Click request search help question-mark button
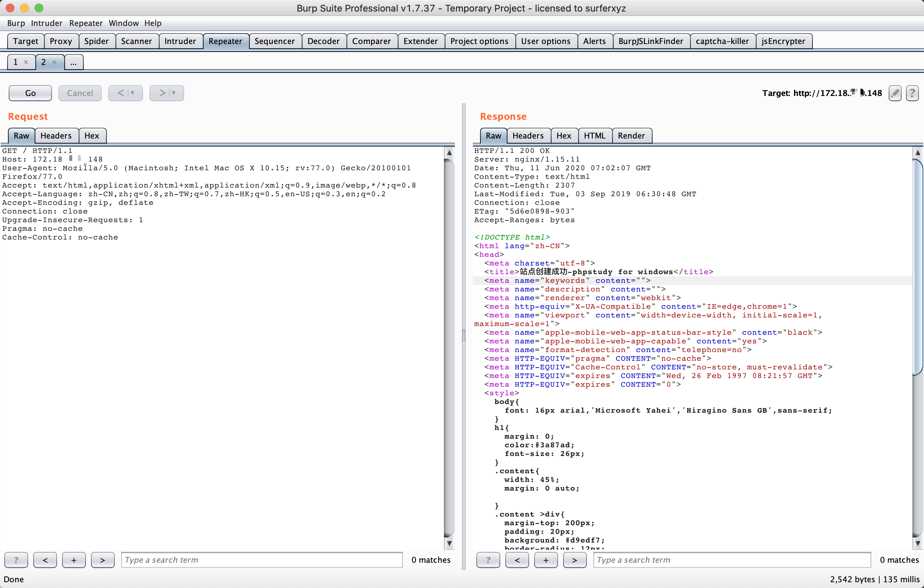Screen dimensions: 924x588 [16, 560]
